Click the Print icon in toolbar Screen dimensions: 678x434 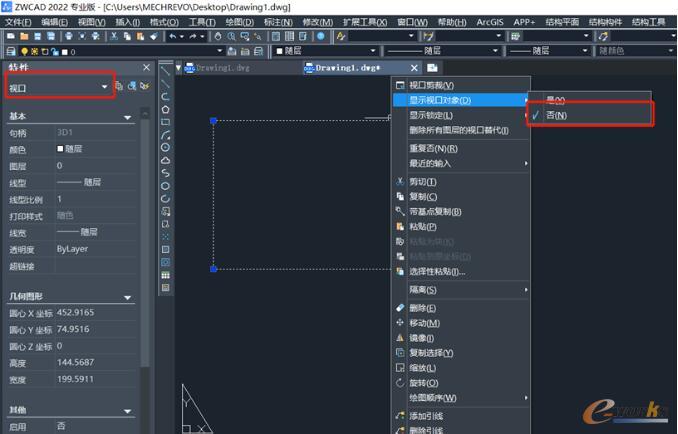pos(69,36)
